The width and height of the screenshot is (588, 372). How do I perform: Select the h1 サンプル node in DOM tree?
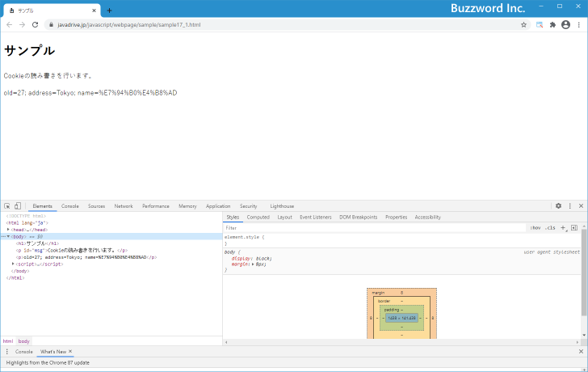(37, 243)
